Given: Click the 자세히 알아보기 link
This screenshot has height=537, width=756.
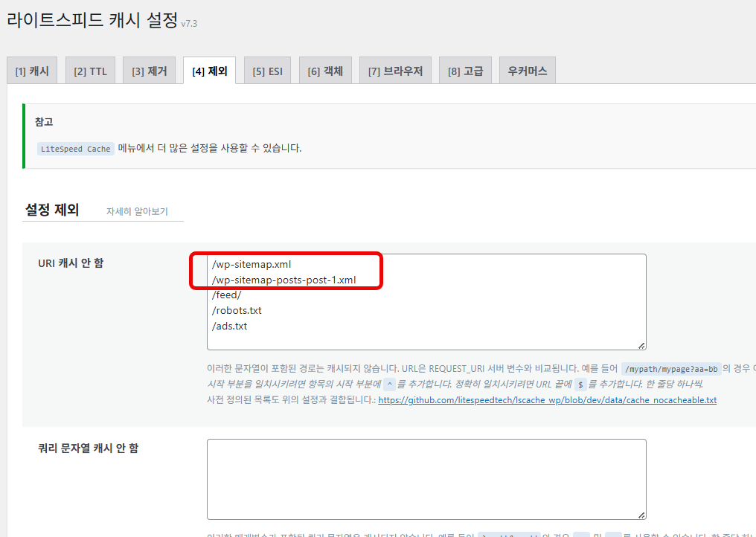Looking at the screenshot, I should [x=137, y=211].
